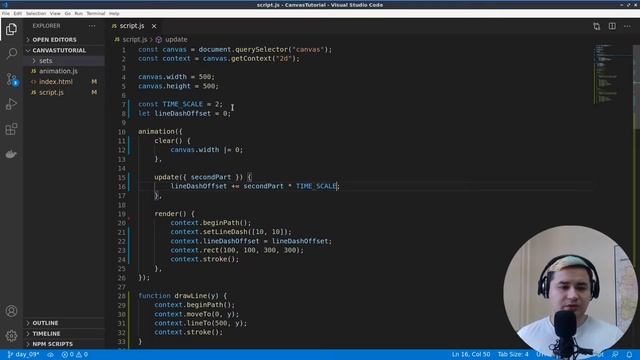Viewport: 640px width, 360px height.
Task: Open the Edit menu
Action: point(18,13)
